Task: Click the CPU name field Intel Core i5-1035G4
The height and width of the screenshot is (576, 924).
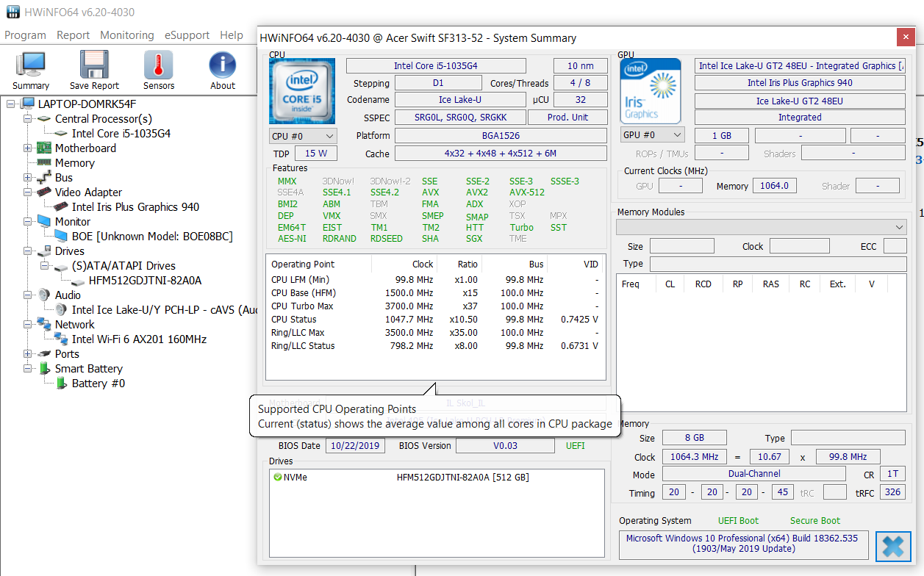Action: click(x=436, y=65)
